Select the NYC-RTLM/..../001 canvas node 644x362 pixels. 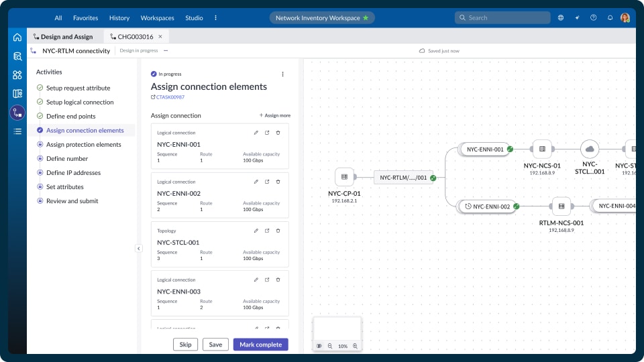[x=403, y=178]
